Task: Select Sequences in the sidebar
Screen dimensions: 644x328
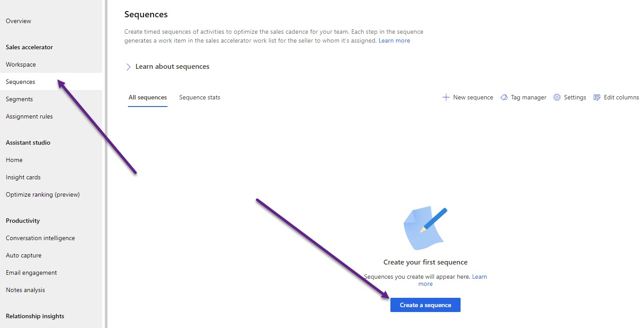Action: (20, 82)
